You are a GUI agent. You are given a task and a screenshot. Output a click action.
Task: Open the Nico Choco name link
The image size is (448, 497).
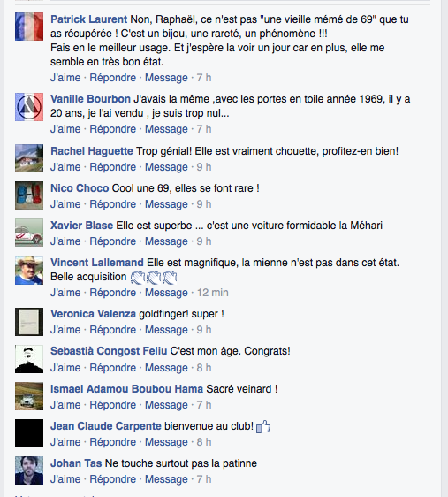tap(80, 188)
